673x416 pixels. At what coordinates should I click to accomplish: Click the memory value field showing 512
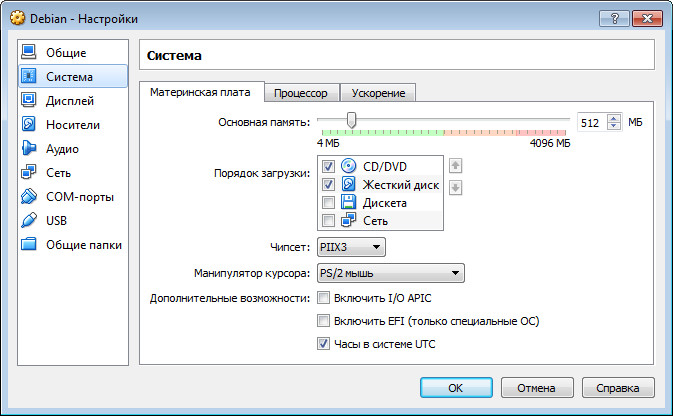pyautogui.click(x=592, y=122)
